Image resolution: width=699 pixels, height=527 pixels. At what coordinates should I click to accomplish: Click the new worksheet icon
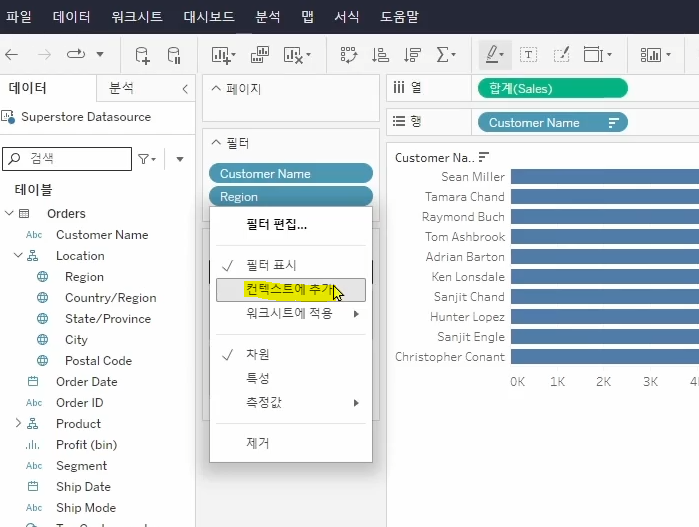pyautogui.click(x=223, y=55)
